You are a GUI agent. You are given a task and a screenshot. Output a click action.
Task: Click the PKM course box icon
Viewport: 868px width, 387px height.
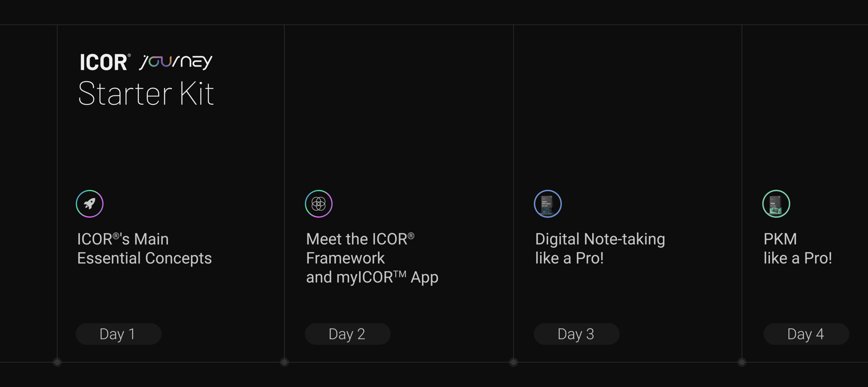point(776,204)
